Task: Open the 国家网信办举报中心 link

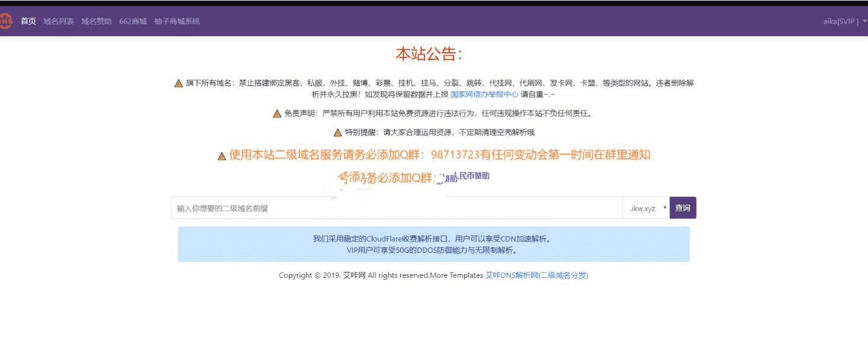Action: point(484,94)
